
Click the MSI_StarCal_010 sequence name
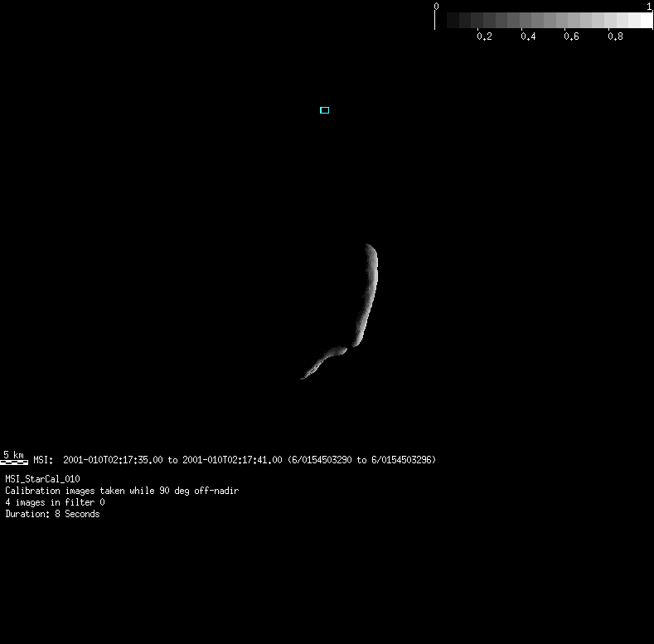(42, 479)
